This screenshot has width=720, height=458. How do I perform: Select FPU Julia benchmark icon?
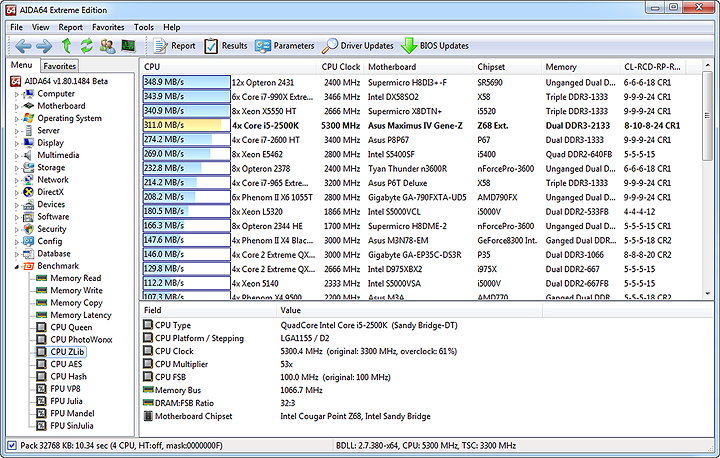click(41, 401)
